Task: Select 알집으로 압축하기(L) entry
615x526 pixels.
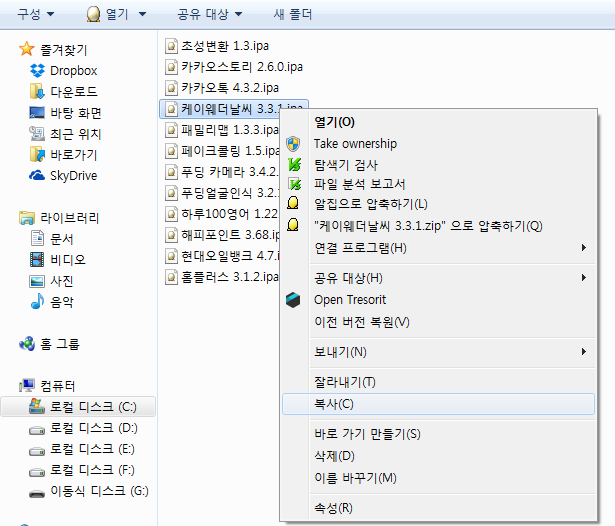Action: click(x=438, y=204)
